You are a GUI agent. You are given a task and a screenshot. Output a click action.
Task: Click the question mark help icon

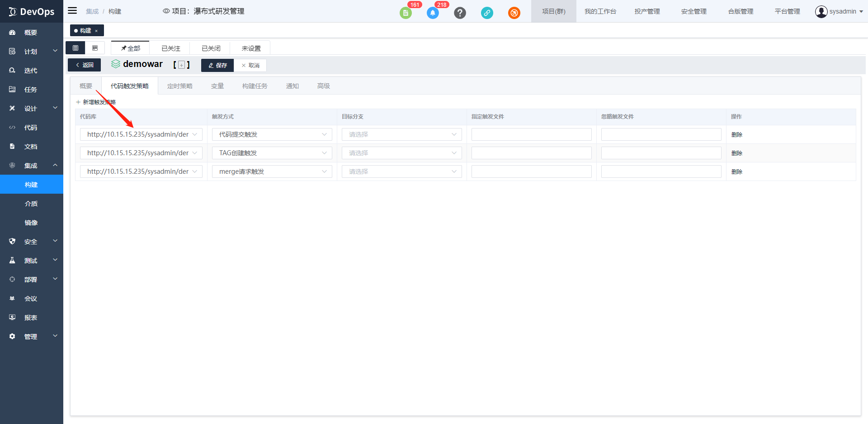click(460, 13)
